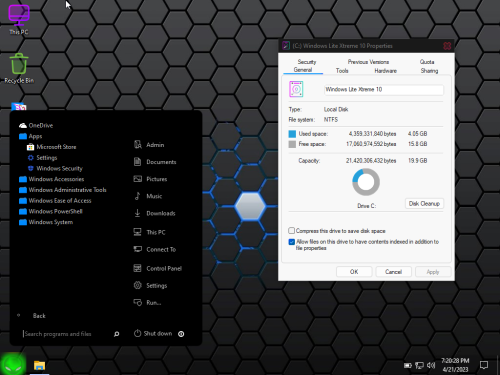The height and width of the screenshot is (375, 500).
Task: Click the Pictures icon in Start menu
Action: (138, 179)
